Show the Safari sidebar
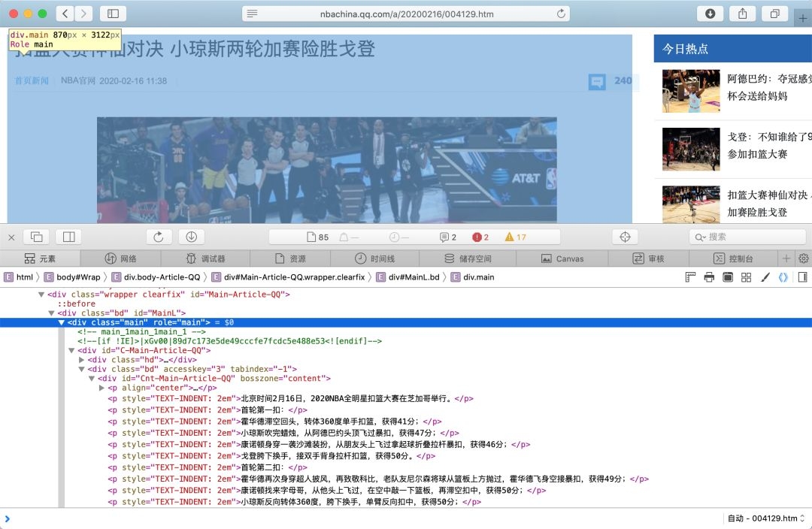The width and height of the screenshot is (812, 529). [x=113, y=14]
